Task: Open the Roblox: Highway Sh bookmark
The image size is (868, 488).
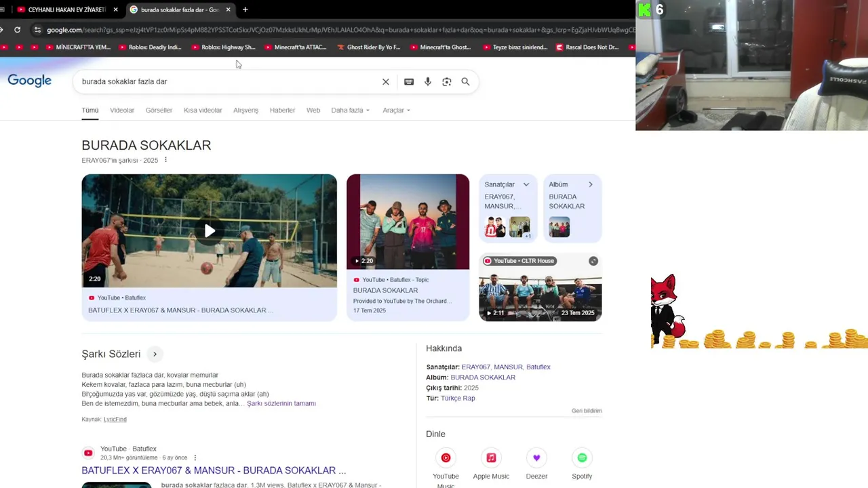Action: [224, 47]
